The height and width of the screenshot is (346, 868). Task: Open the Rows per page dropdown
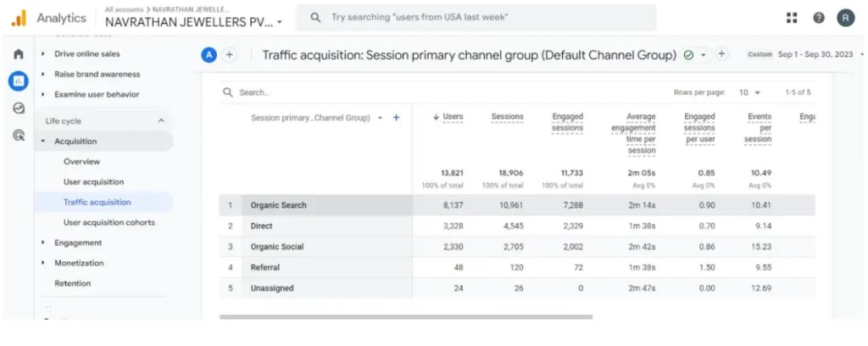pos(750,92)
